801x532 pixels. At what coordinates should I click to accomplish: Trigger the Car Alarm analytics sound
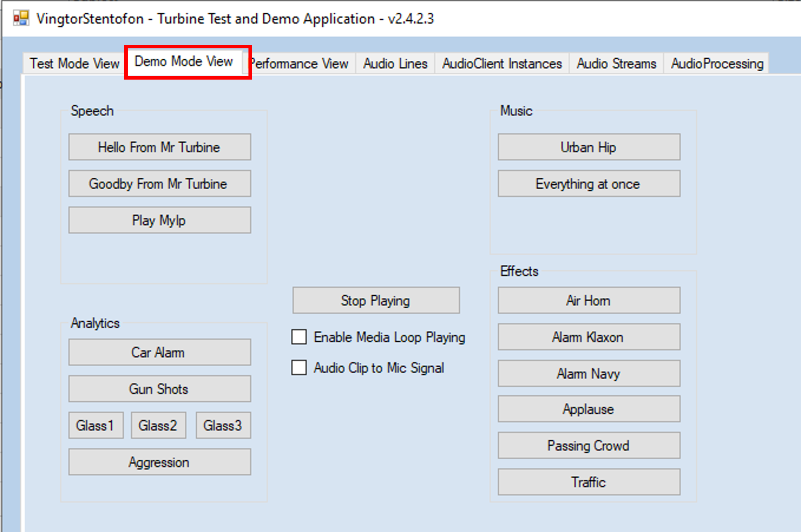coord(159,352)
